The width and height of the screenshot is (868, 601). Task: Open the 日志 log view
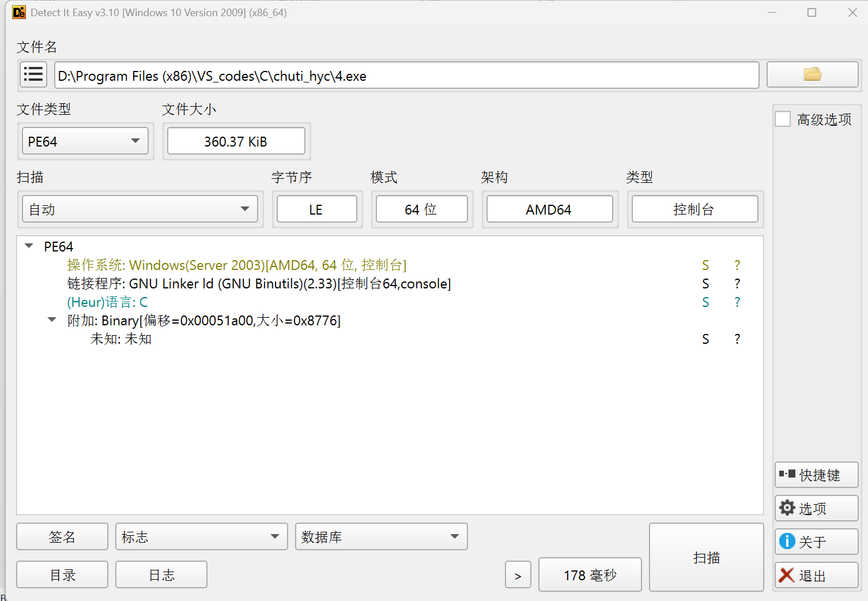161,574
